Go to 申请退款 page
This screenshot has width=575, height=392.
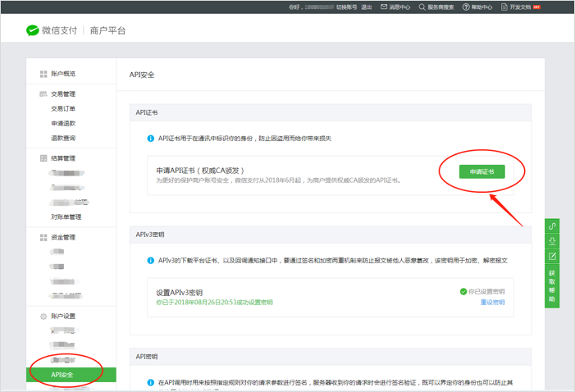click(63, 123)
